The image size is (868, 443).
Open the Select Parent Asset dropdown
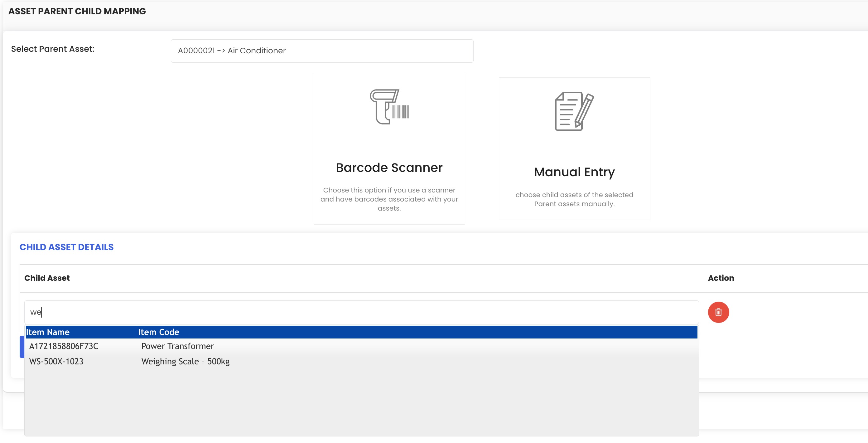[322, 51]
